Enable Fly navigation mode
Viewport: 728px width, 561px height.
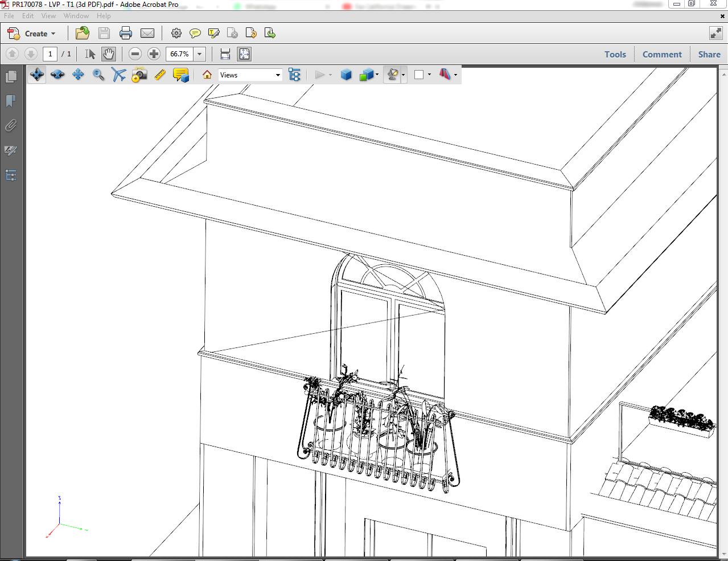118,74
